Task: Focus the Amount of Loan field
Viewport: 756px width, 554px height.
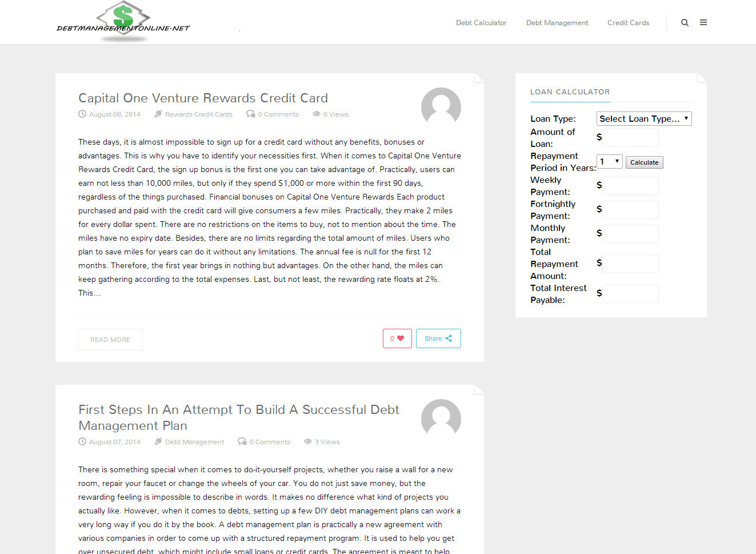Action: point(630,138)
